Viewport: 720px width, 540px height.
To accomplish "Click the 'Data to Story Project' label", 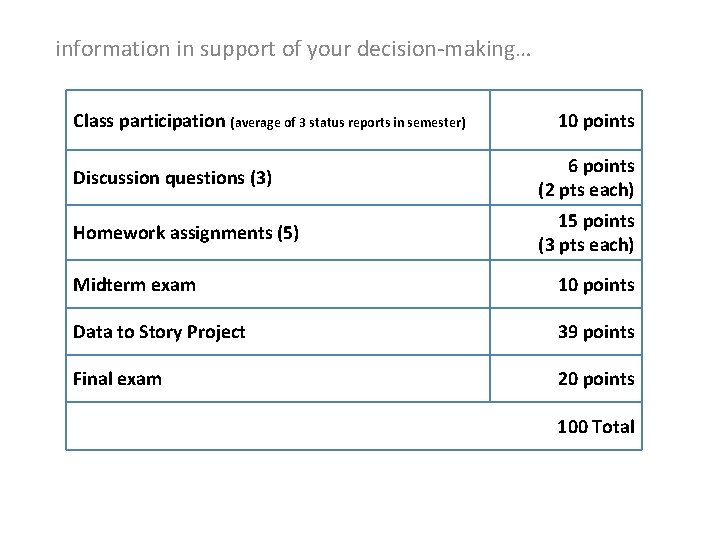I will 159,332.
